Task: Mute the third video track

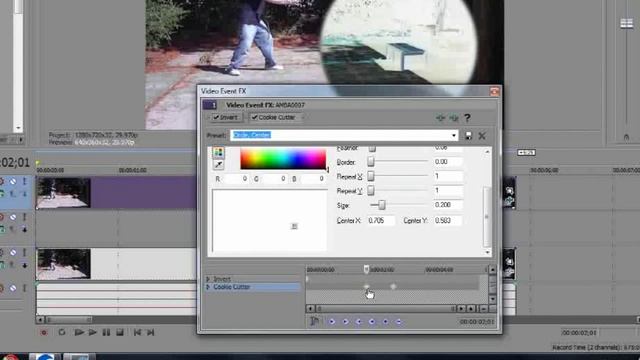Action: pos(13,253)
